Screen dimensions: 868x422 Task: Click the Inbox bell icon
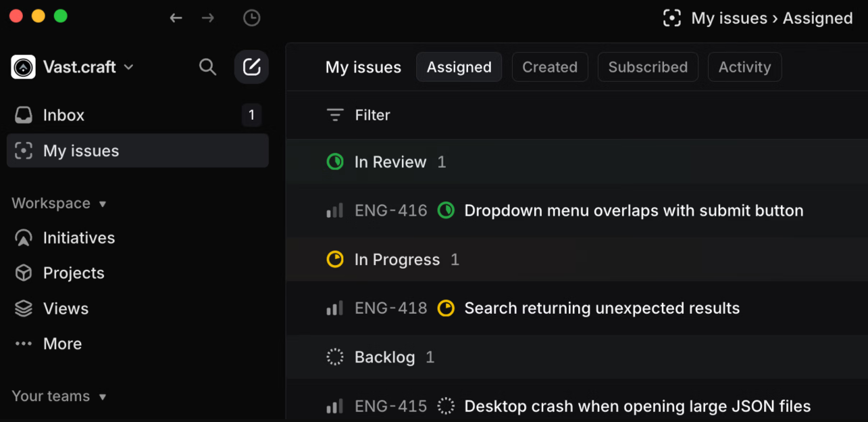click(23, 115)
